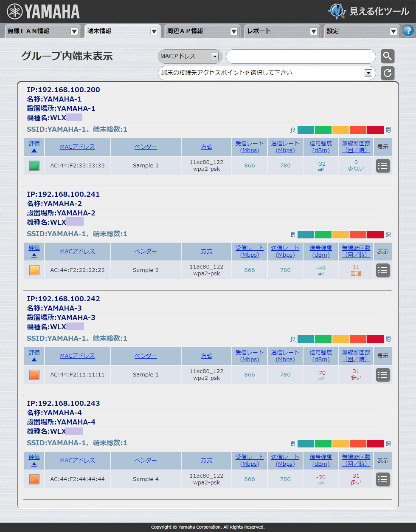416x532 pixels.
Task: Click the search magnifier icon
Action: pyautogui.click(x=387, y=56)
